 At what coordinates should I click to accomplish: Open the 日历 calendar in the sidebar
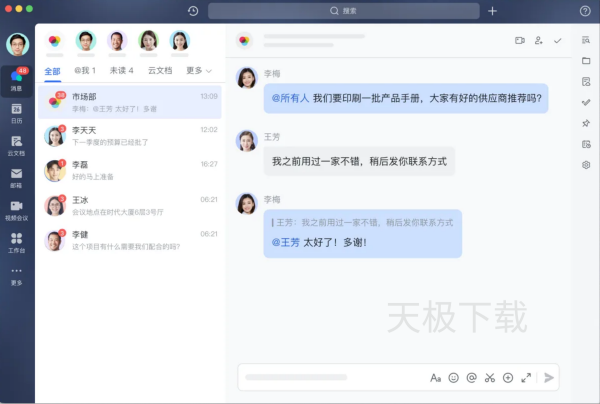17,111
